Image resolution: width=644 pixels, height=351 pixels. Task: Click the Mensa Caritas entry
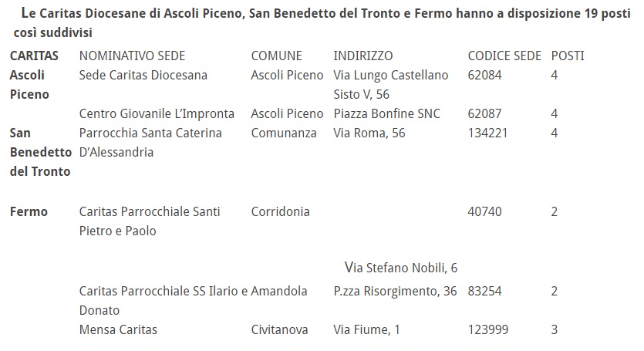tap(118, 329)
